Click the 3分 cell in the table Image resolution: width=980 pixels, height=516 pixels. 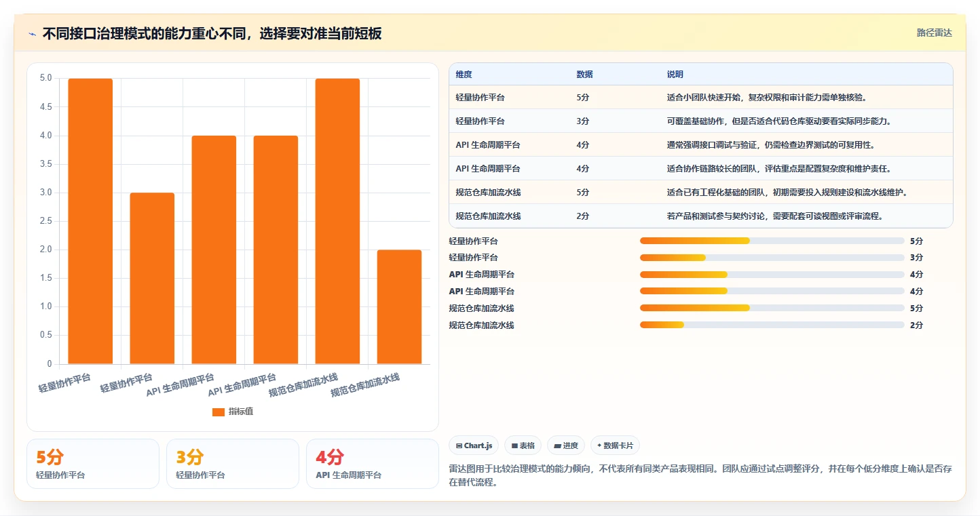click(583, 121)
